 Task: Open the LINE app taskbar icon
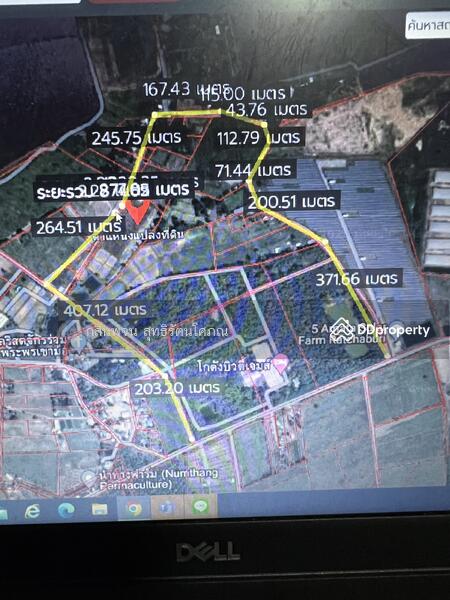[201, 507]
